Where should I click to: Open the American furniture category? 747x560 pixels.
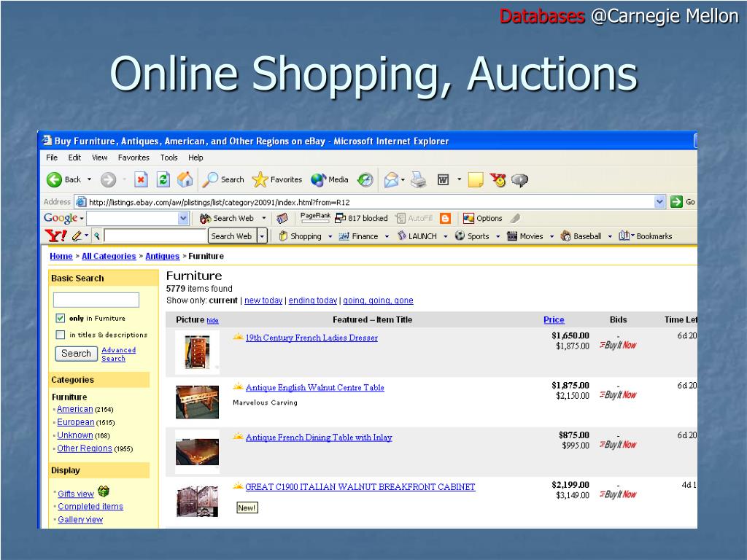click(75, 409)
